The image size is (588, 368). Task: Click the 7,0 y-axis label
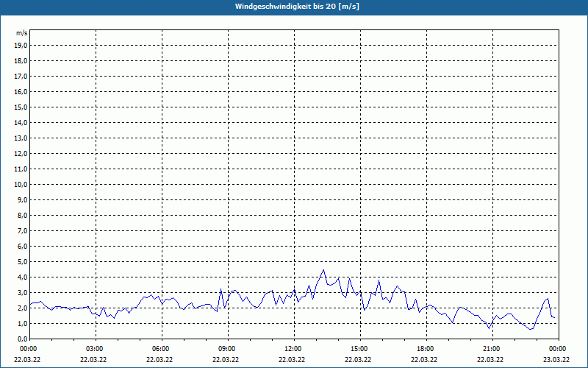click(22, 231)
